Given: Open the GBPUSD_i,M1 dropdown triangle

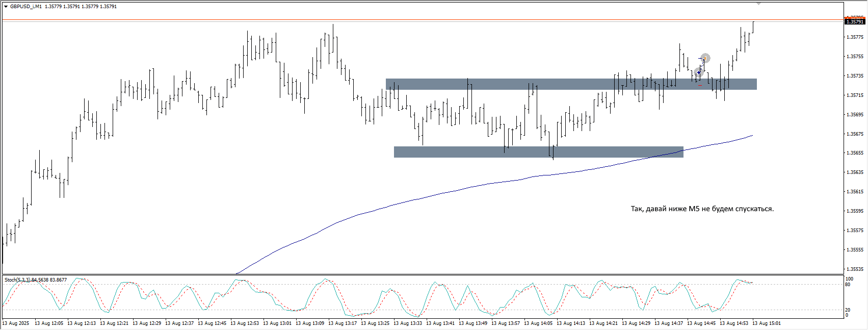Looking at the screenshot, I should coord(6,7).
